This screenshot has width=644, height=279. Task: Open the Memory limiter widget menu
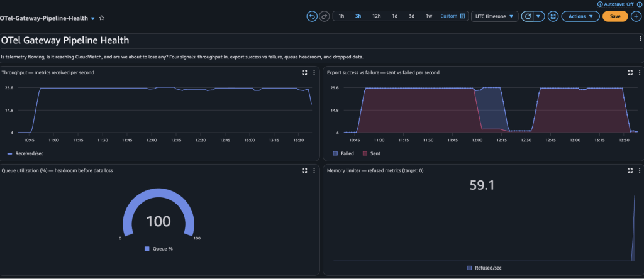640,170
